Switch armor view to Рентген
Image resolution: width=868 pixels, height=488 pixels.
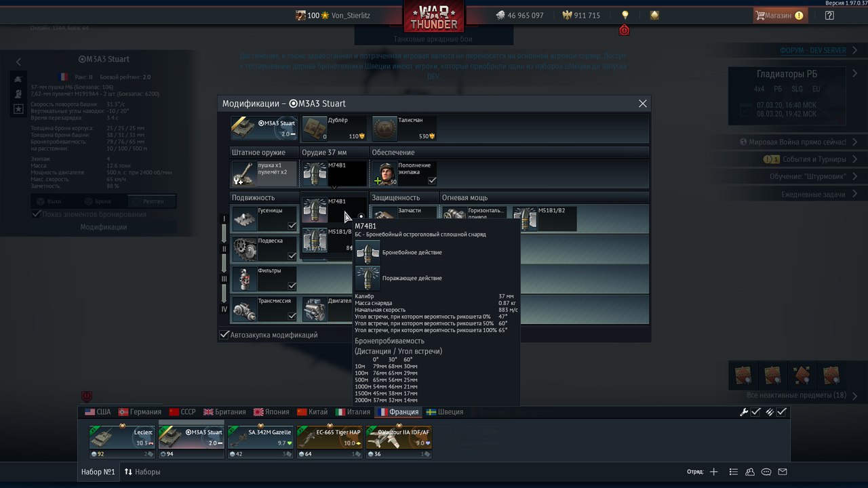(x=152, y=201)
